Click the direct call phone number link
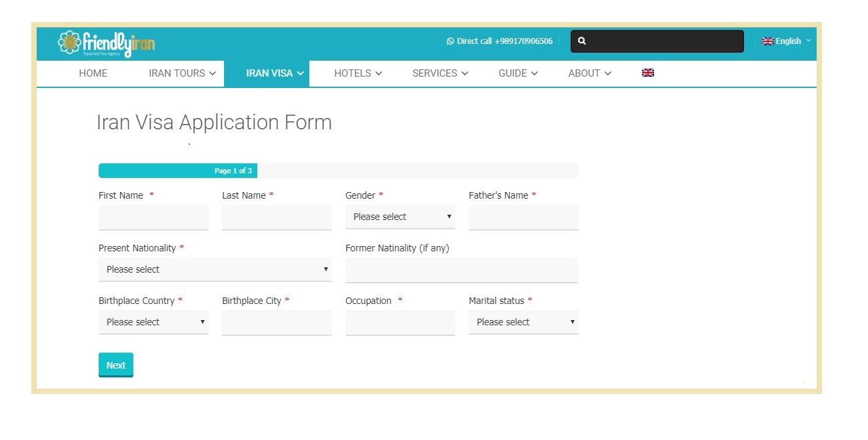 [505, 41]
